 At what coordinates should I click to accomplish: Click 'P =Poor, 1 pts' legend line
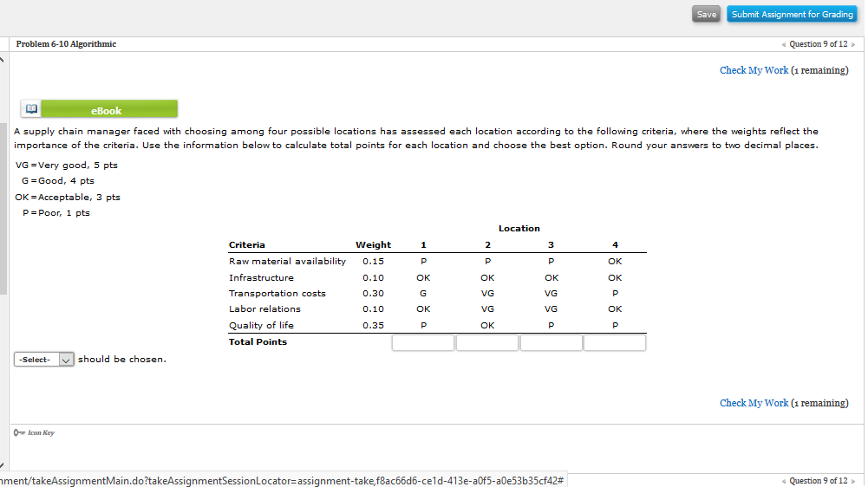coord(55,213)
